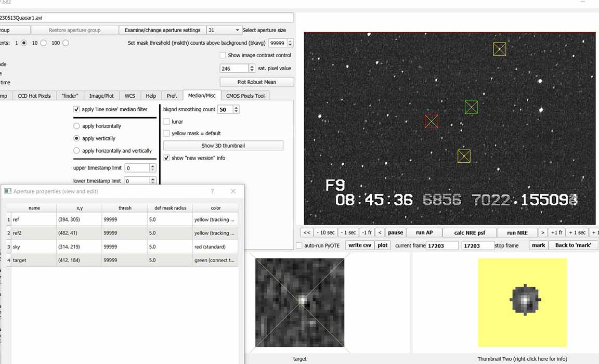599x364 pixels.
Task: Enable the lunar checkbox
Action: pos(166,122)
